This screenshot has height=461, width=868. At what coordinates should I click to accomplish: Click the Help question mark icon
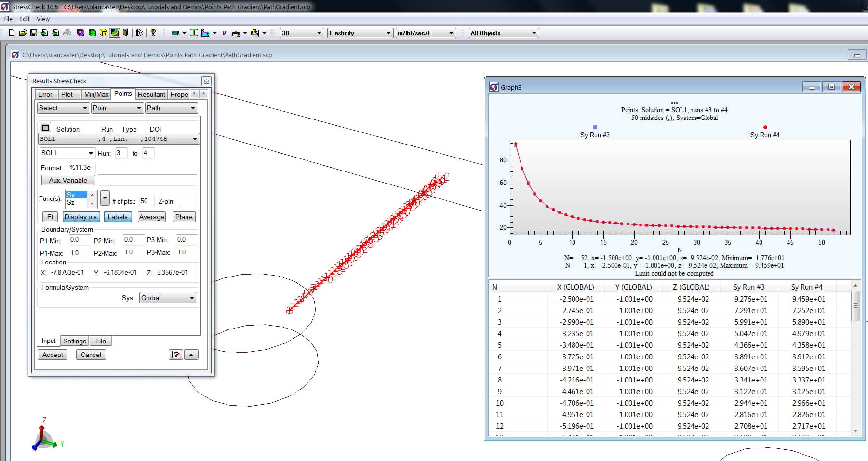point(153,33)
